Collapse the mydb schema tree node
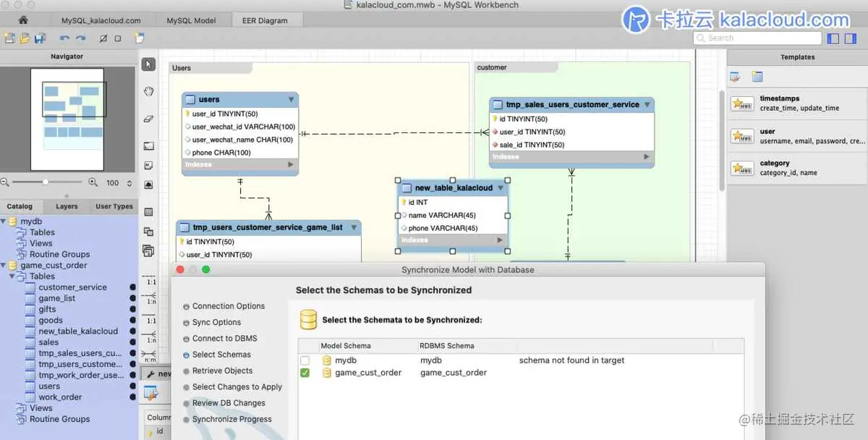This screenshot has height=440, width=868. click(x=4, y=221)
